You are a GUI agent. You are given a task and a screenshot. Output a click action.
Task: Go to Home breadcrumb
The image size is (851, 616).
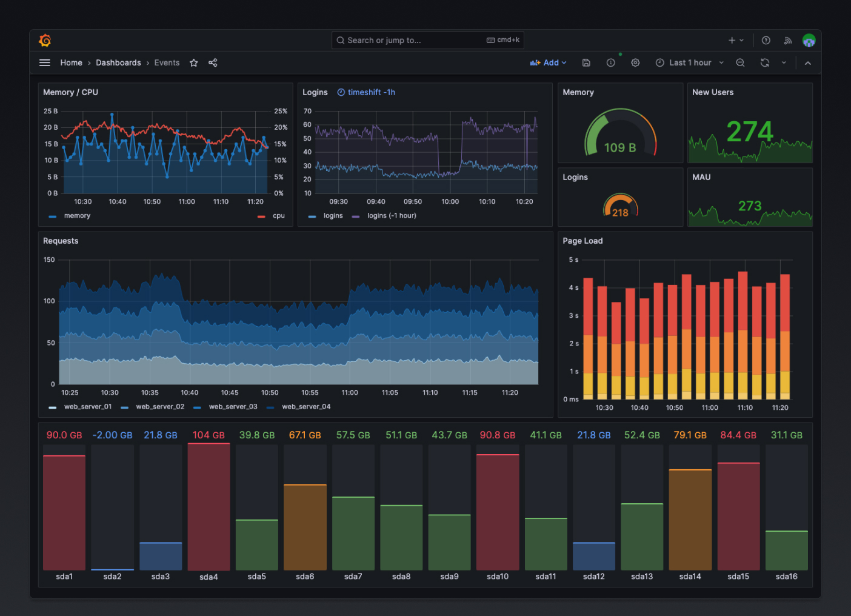(71, 62)
